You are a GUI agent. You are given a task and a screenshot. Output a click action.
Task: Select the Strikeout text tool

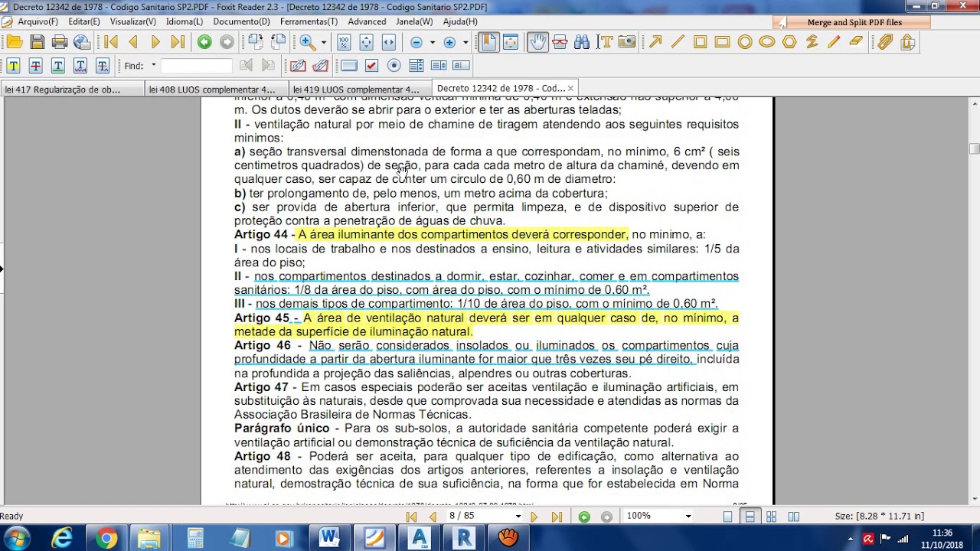35,66
